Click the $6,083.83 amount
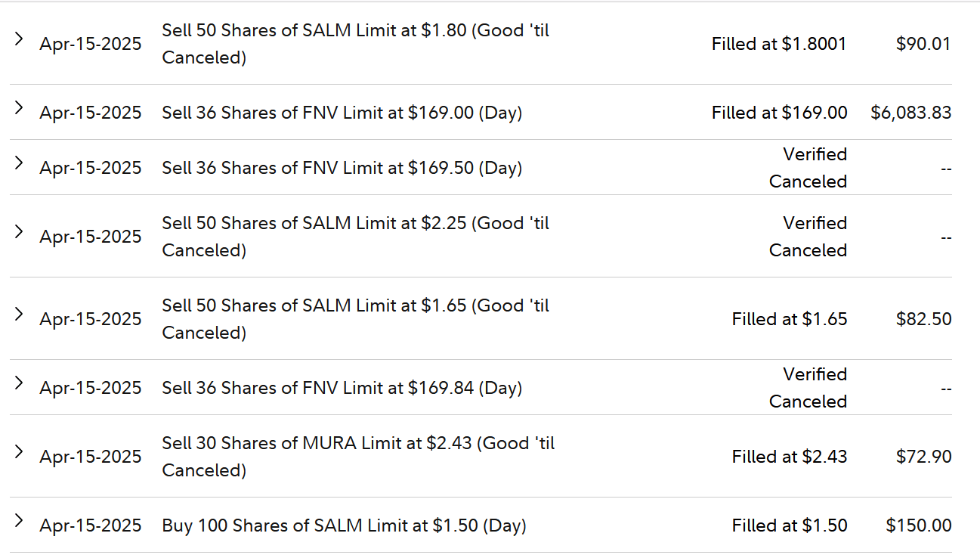The width and height of the screenshot is (980, 558). point(910,113)
